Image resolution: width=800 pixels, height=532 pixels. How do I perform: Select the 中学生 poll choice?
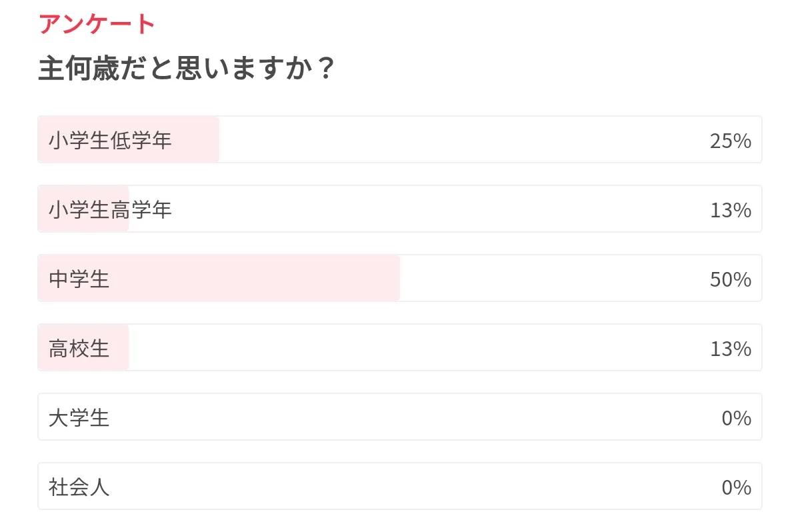click(x=79, y=279)
